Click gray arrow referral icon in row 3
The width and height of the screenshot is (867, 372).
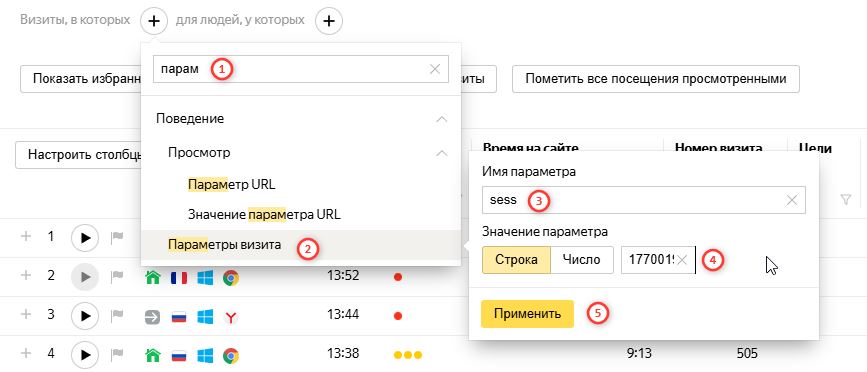click(153, 317)
